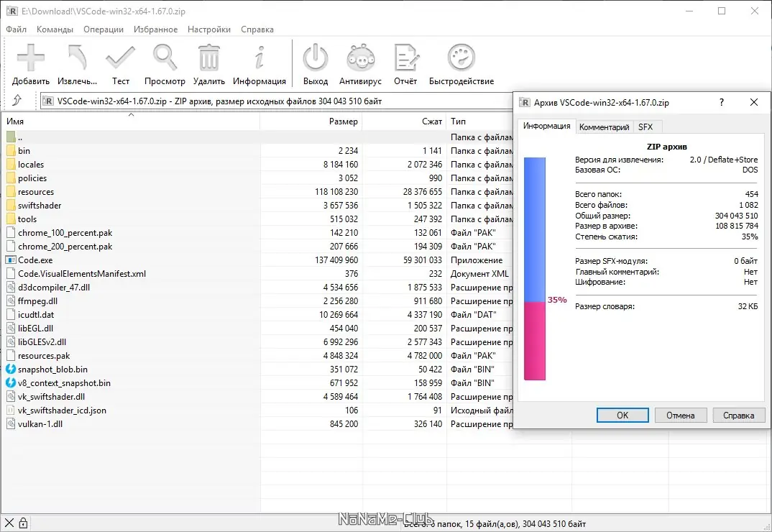The width and height of the screenshot is (772, 532).
Task: Select the libEGL.dll file
Action: (x=256, y=329)
